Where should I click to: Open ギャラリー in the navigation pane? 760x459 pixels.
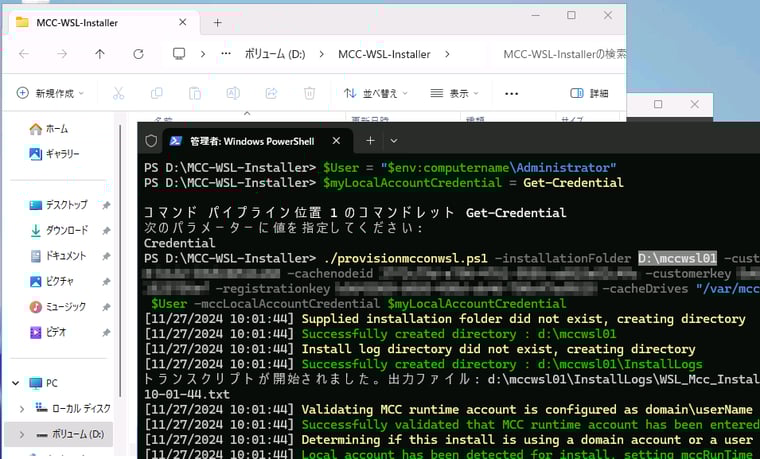[x=54, y=154]
